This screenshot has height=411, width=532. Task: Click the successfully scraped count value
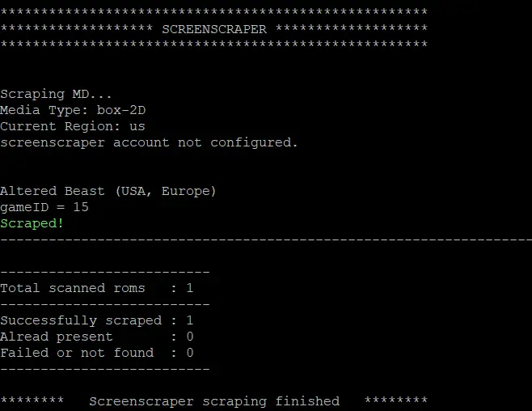pyautogui.click(x=190, y=320)
